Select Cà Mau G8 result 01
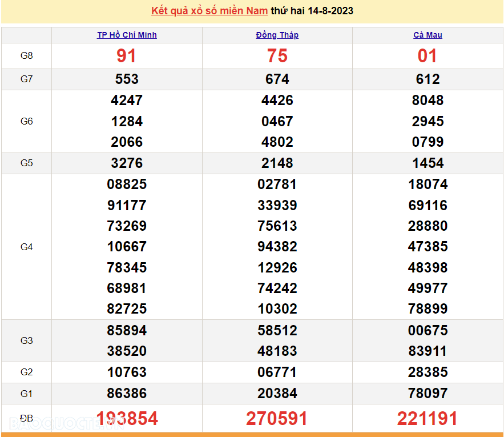The width and height of the screenshot is (504, 437). tap(428, 56)
